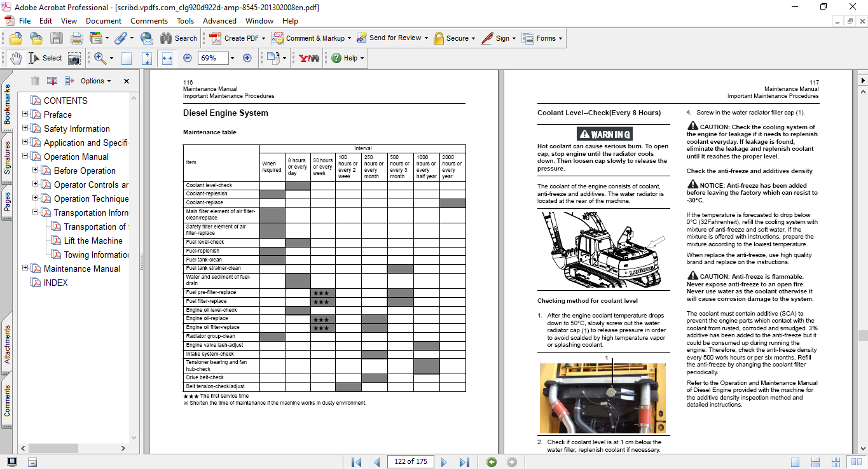The height and width of the screenshot is (469, 868).
Task: Select the Hand tool
Action: (x=16, y=58)
